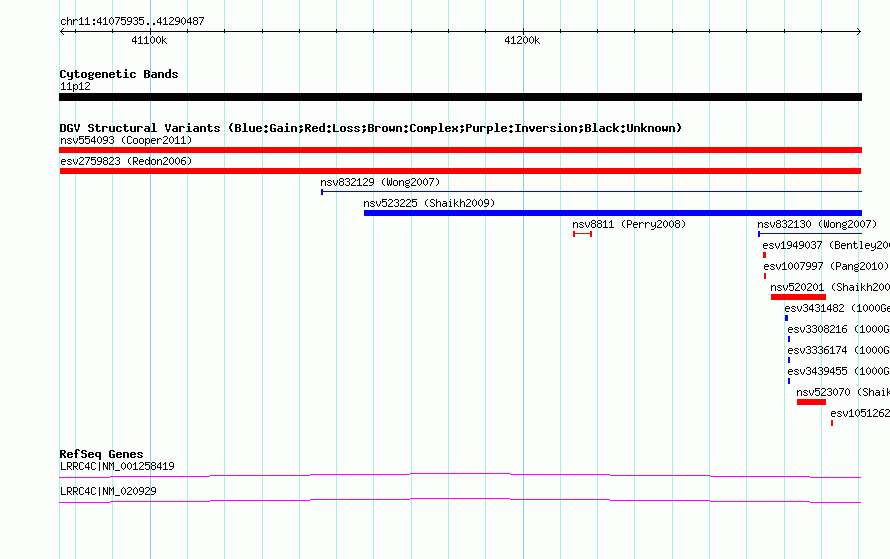Click the nsv520201 (Shaikh) label
890x559 pixels.
click(830, 287)
